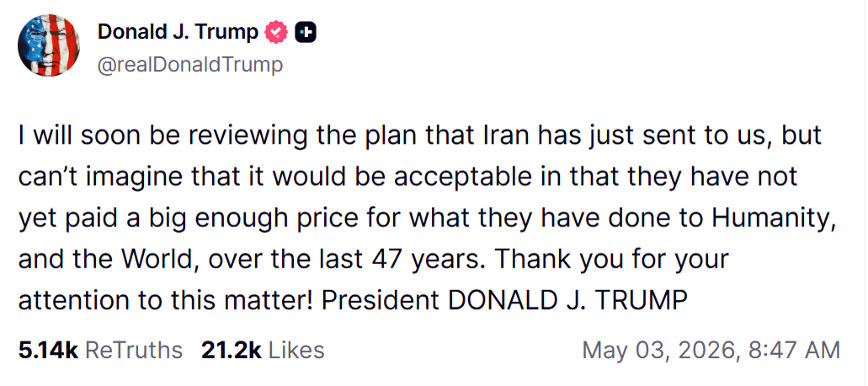Click the red verified checkmark badge
The image size is (868, 386).
pyautogui.click(x=275, y=33)
